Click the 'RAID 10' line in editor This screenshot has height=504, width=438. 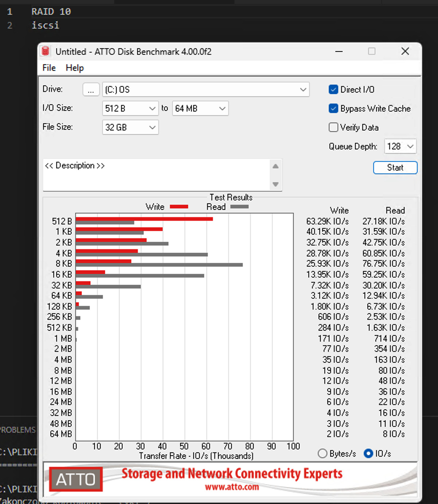click(x=51, y=12)
